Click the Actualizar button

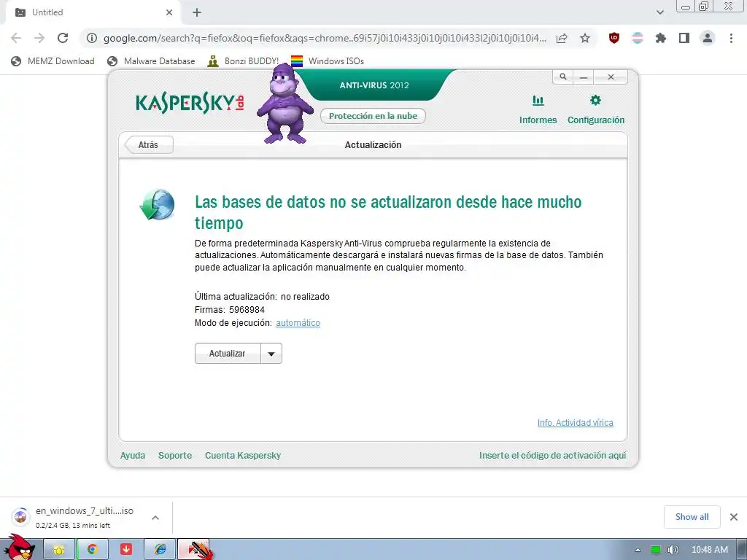coord(228,354)
